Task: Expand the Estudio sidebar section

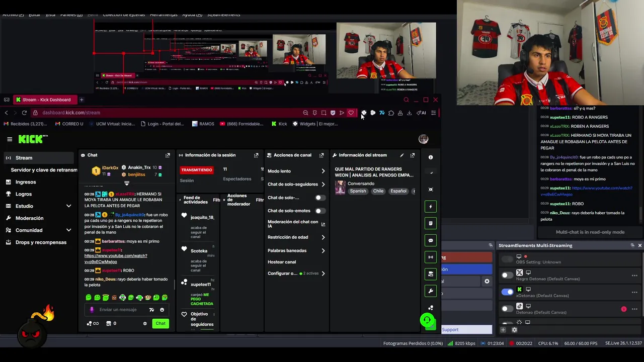Action: click(x=68, y=206)
